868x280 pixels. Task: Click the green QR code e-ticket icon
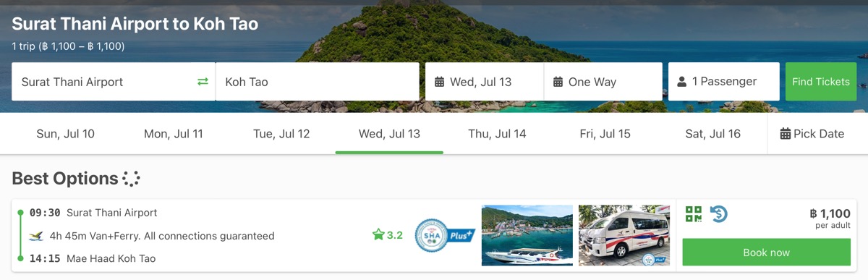point(694,214)
